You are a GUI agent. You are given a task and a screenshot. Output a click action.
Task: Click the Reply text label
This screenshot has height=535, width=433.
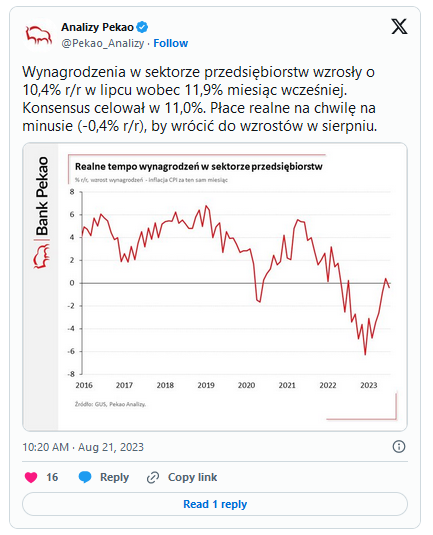coord(114,477)
